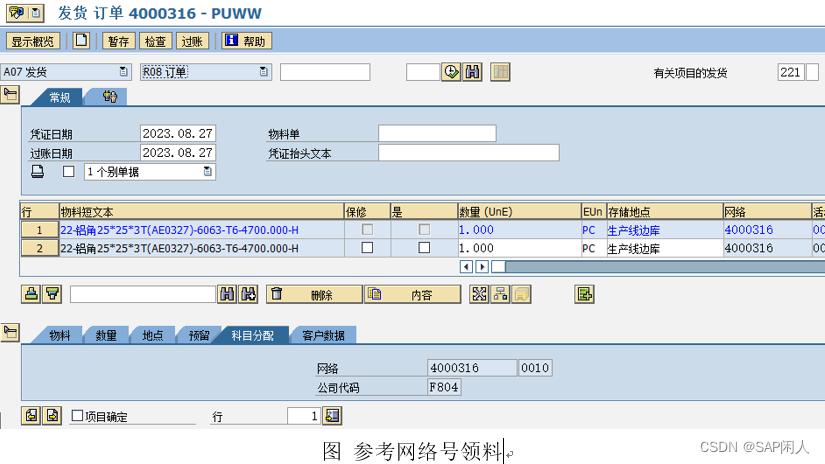This screenshot has height=464, width=825.
Task: Click the scroll right arrow of table
Action: [x=482, y=267]
